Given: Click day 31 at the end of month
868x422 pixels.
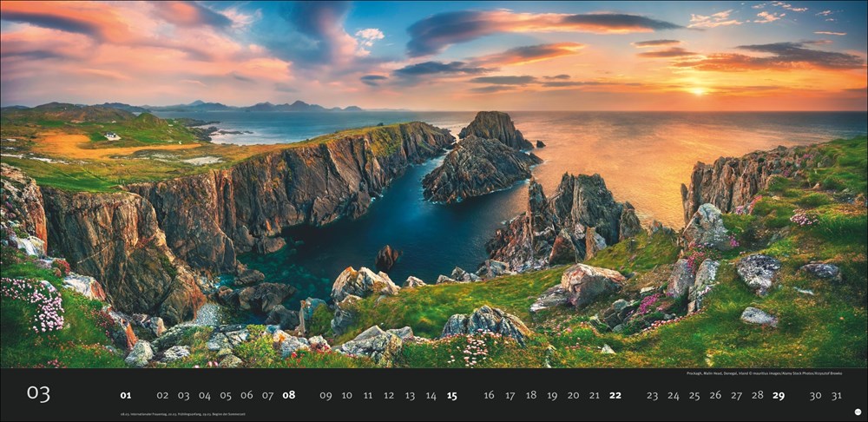Looking at the screenshot, I should [836, 395].
